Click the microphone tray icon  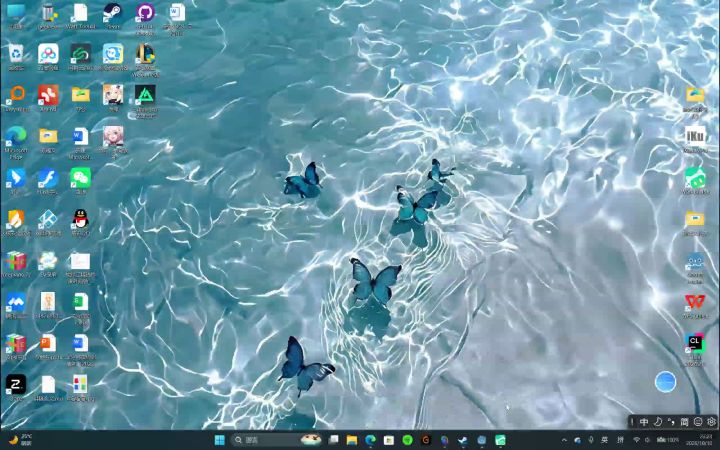point(591,440)
